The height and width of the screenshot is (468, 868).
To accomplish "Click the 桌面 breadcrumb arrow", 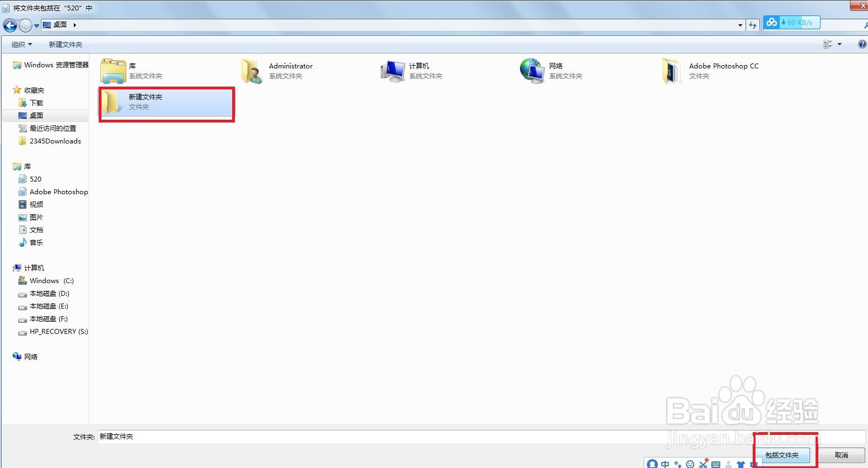I will coord(74,25).
